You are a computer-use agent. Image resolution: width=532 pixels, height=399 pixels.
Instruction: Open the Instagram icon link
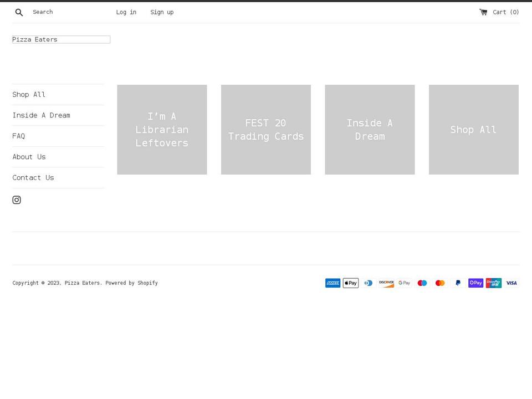pyautogui.click(x=17, y=200)
